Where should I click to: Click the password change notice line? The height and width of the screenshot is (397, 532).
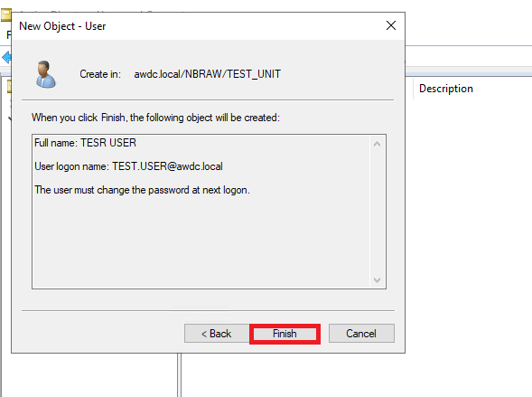pyautogui.click(x=142, y=190)
